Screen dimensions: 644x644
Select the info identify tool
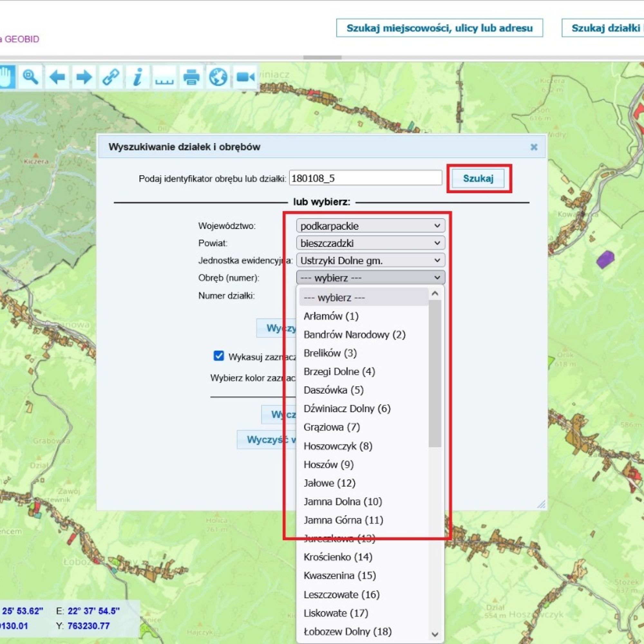(137, 77)
